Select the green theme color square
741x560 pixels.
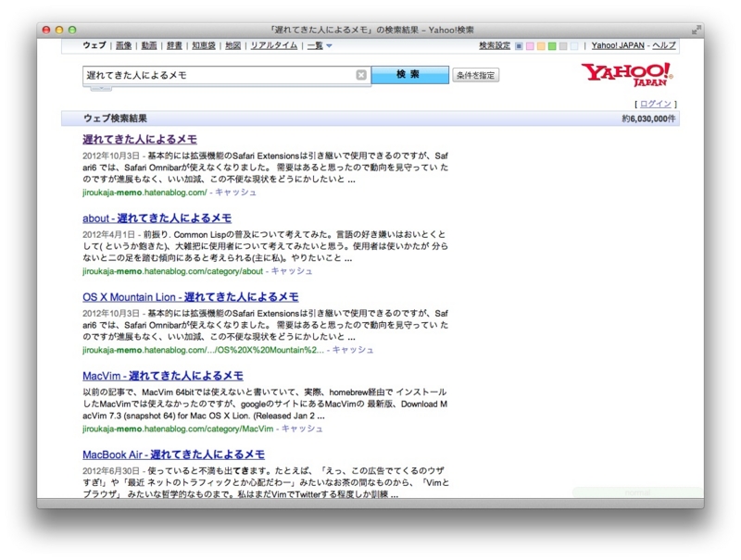pyautogui.click(x=551, y=44)
